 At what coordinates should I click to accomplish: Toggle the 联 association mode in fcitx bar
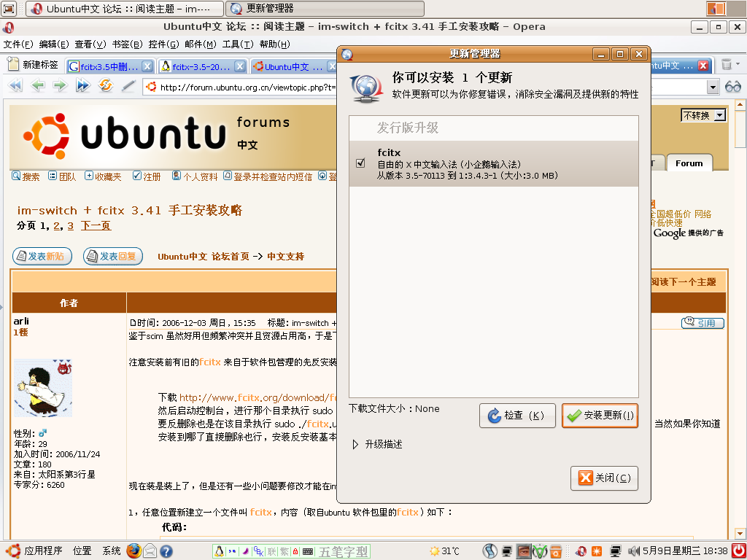[271, 551]
